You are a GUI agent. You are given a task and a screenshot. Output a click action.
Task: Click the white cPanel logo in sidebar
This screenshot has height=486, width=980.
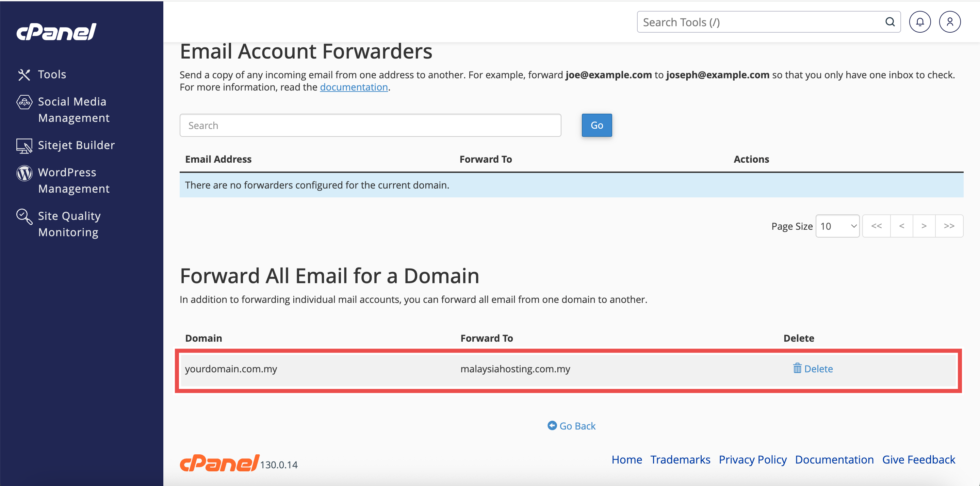pos(56,32)
